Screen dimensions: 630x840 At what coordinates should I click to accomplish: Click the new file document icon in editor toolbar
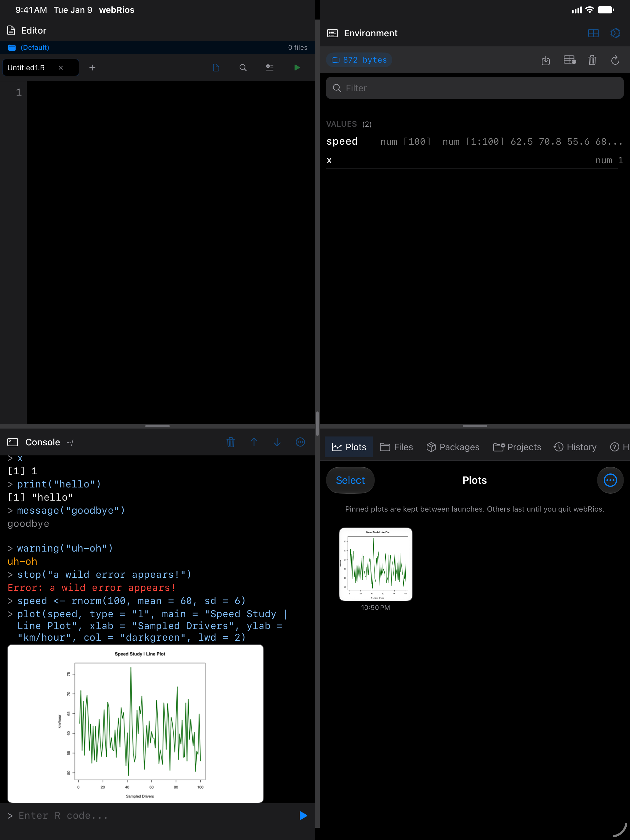216,67
